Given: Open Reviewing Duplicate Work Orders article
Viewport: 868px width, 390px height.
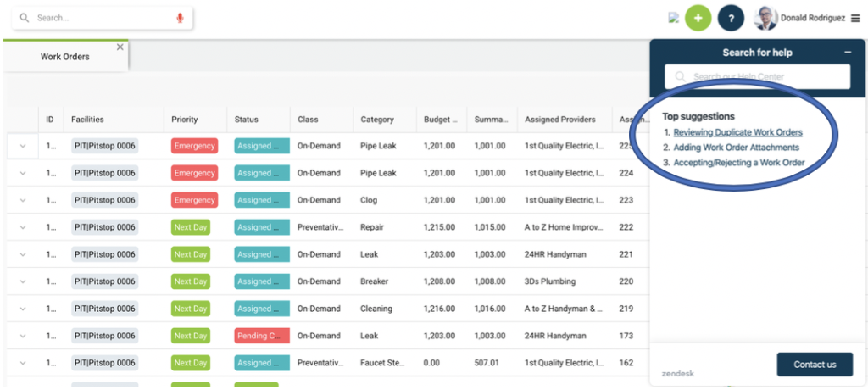Looking at the screenshot, I should (x=737, y=132).
